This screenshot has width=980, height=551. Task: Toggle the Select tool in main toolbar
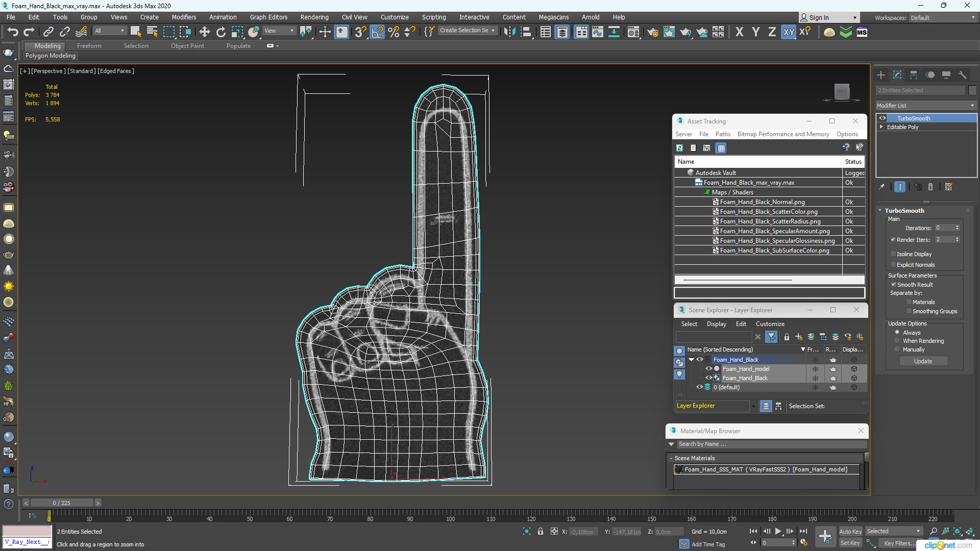(135, 32)
